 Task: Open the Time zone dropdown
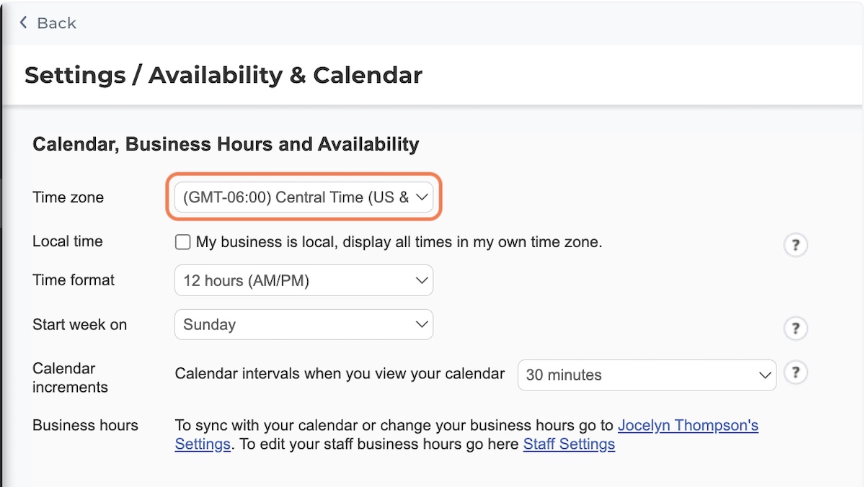click(x=304, y=197)
